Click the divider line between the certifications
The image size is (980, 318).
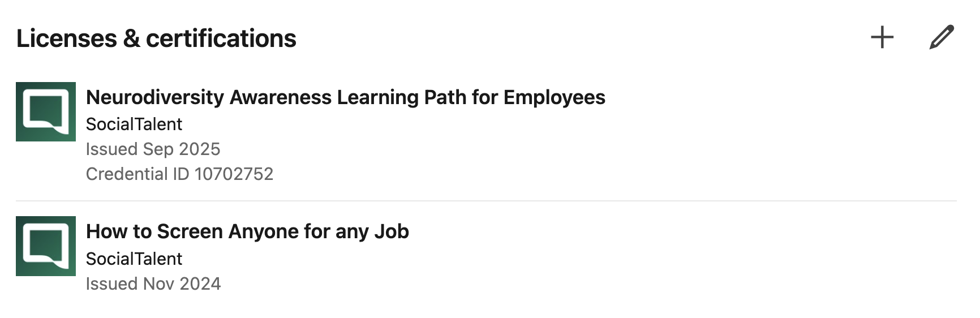coord(485,200)
